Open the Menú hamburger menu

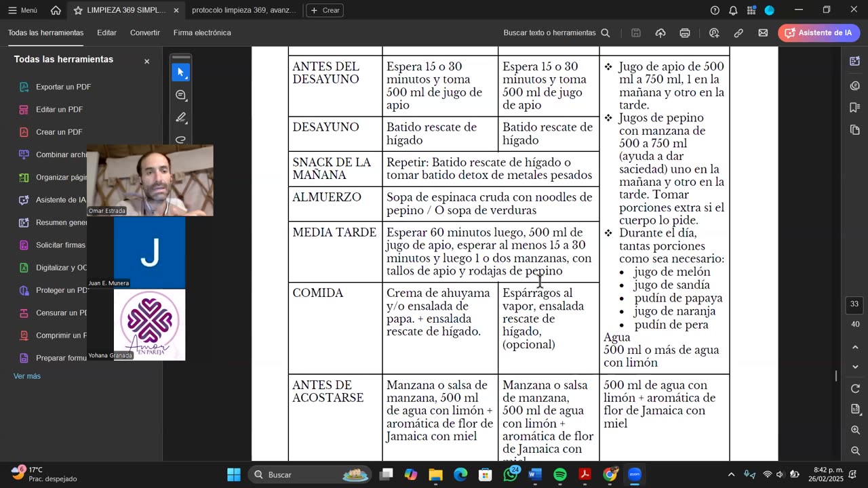click(x=22, y=10)
